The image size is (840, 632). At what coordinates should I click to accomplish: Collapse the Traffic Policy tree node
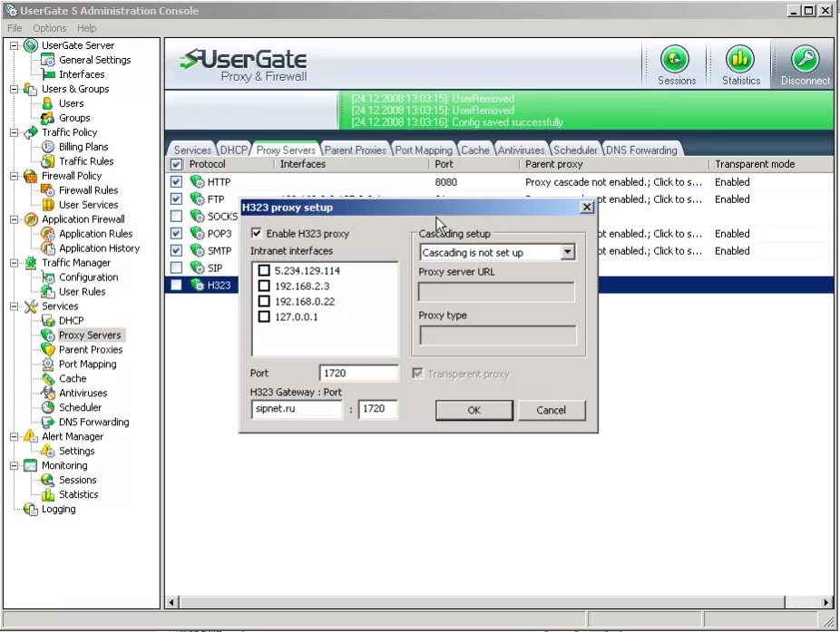pos(15,132)
